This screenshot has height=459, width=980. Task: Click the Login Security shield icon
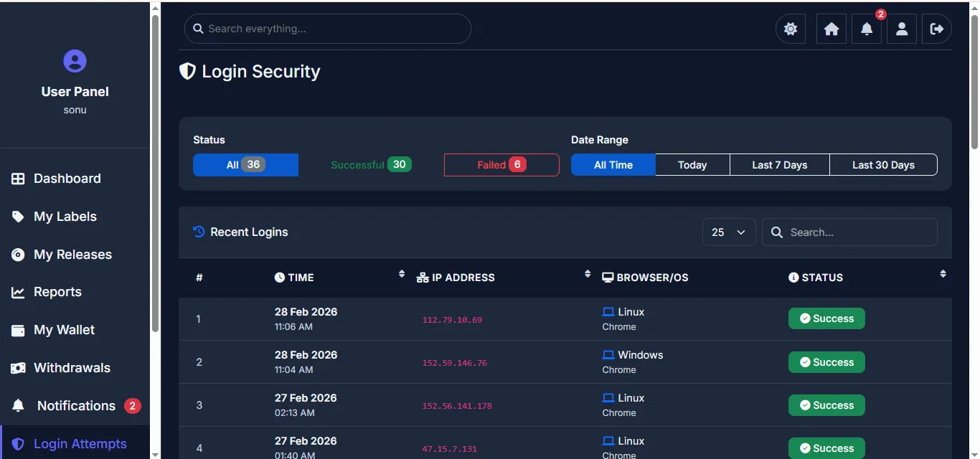(187, 71)
